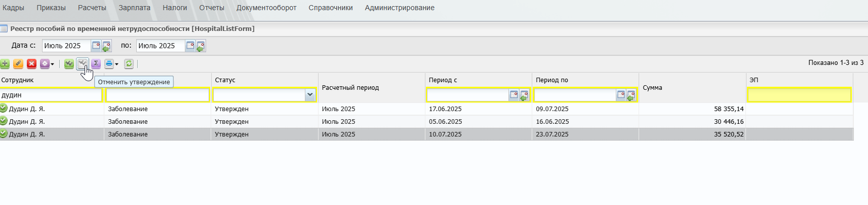The height and width of the screenshot is (205, 868).
Task: Expand the Статус filter dropdown
Action: (310, 95)
